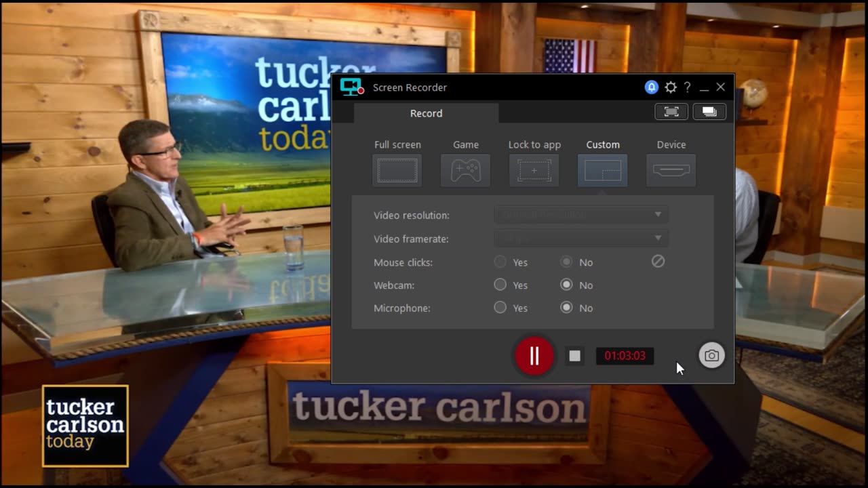
Task: Click the tucker carlson today logo in the video
Action: pos(85,426)
